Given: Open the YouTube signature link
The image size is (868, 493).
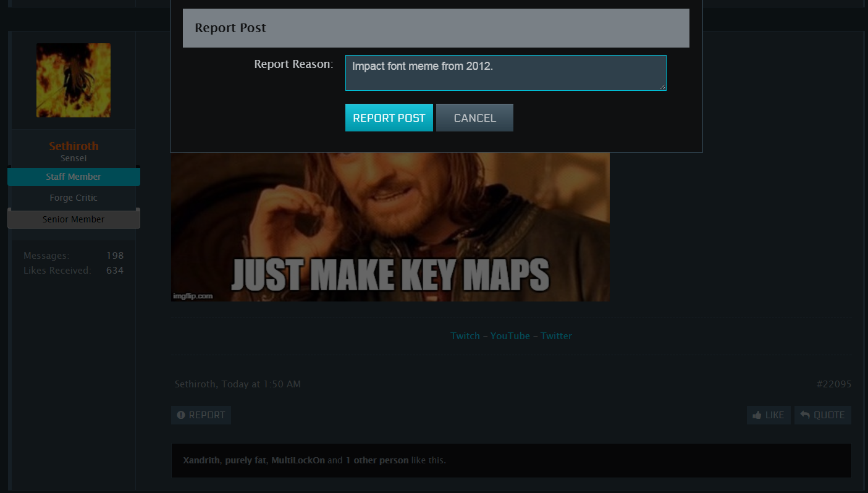Looking at the screenshot, I should [x=510, y=336].
